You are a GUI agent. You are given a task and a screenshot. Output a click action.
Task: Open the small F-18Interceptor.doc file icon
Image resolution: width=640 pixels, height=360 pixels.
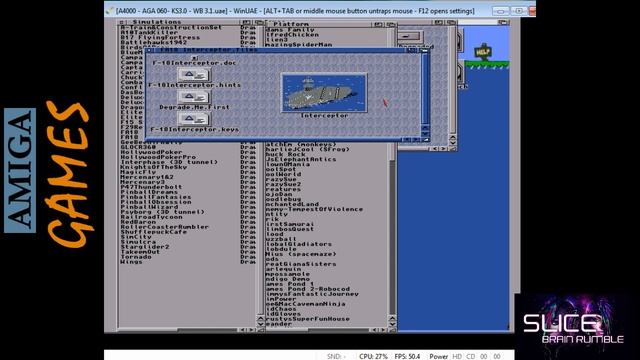tap(195, 58)
